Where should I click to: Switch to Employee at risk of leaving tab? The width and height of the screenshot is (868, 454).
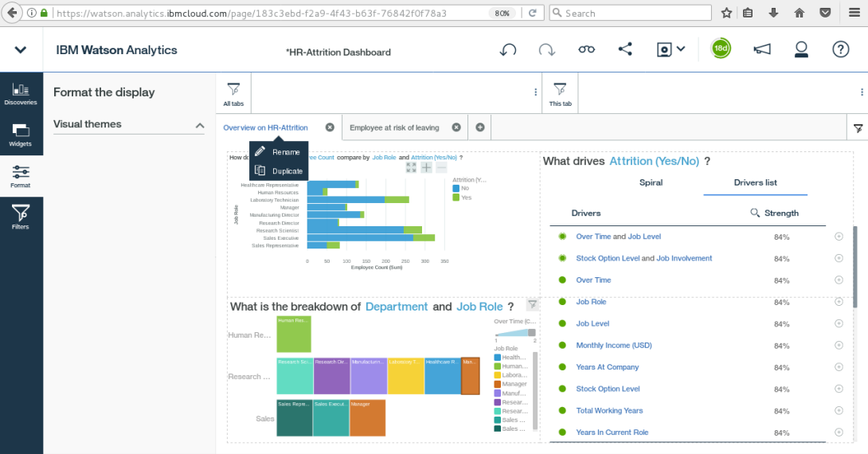(394, 127)
